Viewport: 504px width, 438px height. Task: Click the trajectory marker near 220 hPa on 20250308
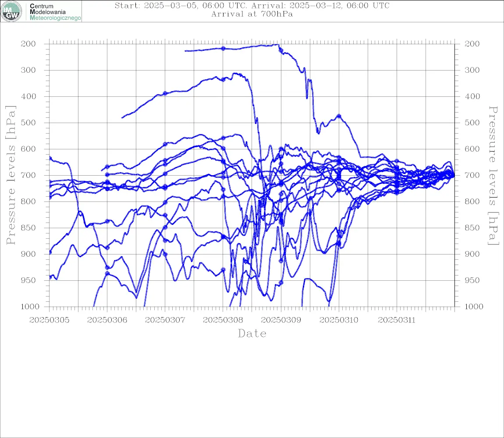223,49
